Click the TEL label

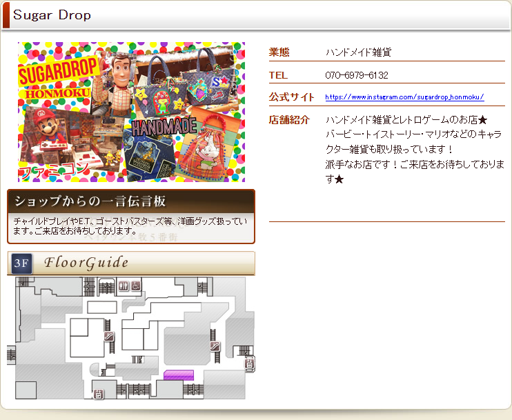(x=278, y=75)
